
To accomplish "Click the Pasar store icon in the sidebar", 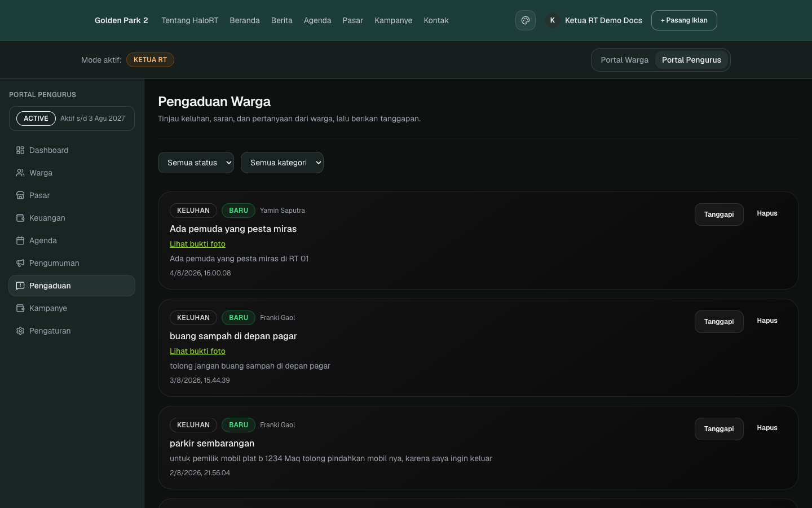I will [x=20, y=195].
